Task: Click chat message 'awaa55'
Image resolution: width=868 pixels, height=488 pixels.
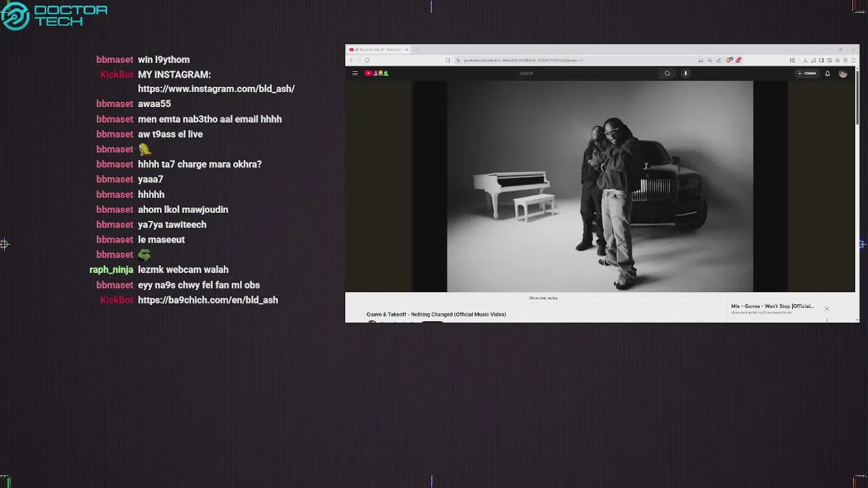Action: pyautogui.click(x=154, y=104)
